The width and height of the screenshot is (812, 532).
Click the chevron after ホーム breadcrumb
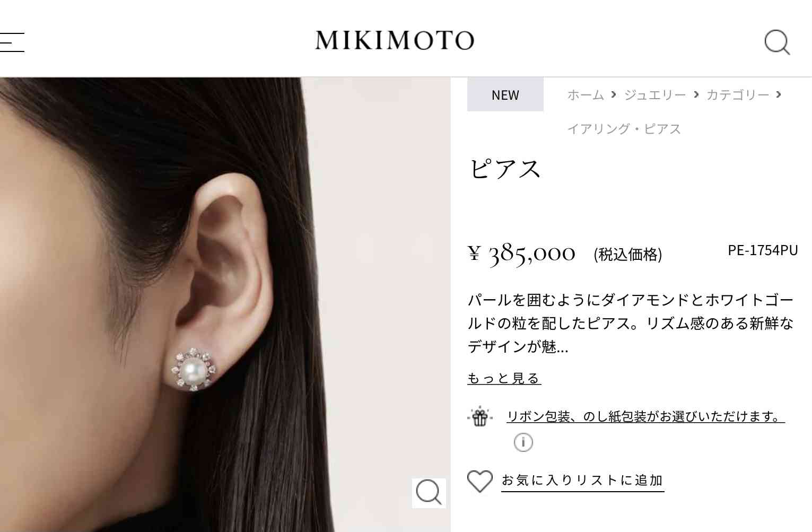point(614,94)
